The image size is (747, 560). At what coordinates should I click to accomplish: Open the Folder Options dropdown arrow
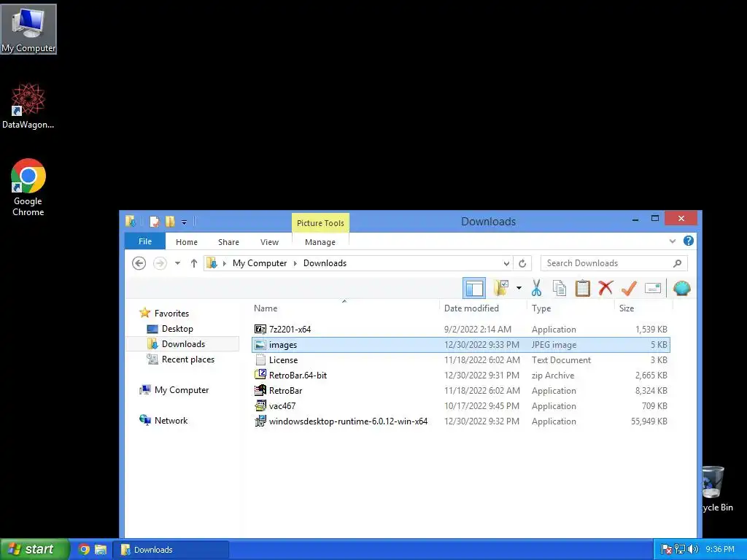519,288
